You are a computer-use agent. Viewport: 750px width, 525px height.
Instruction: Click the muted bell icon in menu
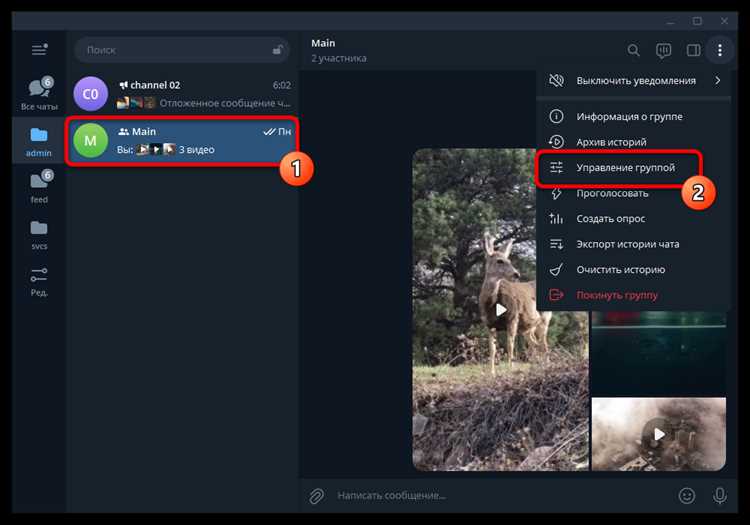click(x=556, y=80)
